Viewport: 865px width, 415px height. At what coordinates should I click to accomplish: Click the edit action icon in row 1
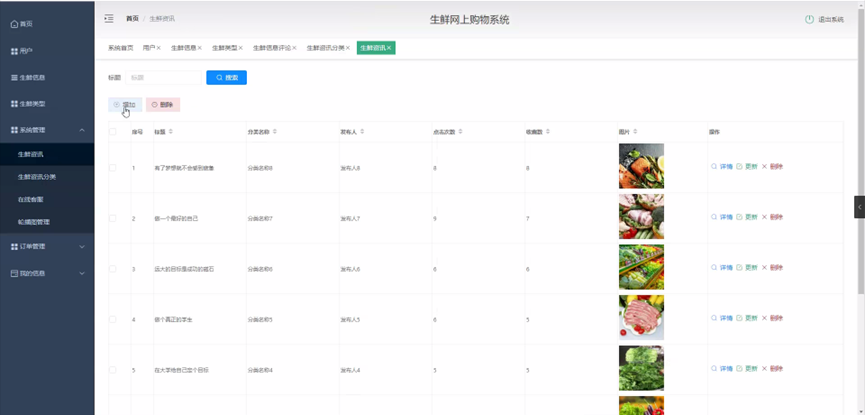[x=739, y=166]
